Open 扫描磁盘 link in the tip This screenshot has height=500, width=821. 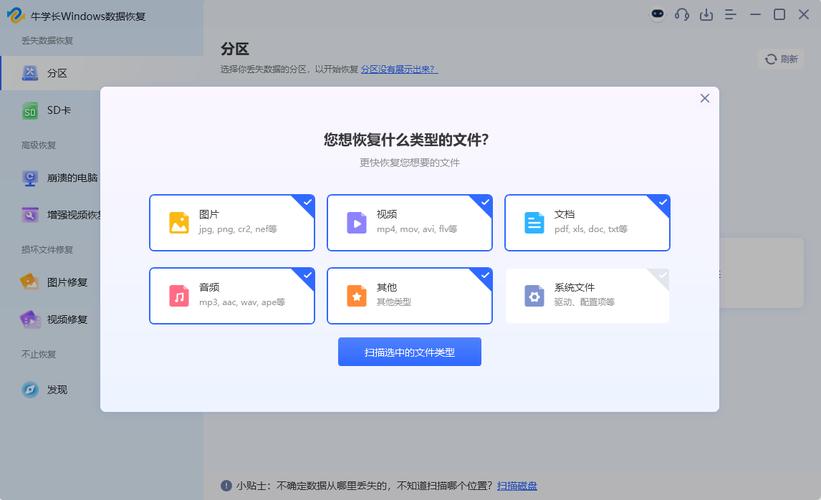tap(517, 486)
